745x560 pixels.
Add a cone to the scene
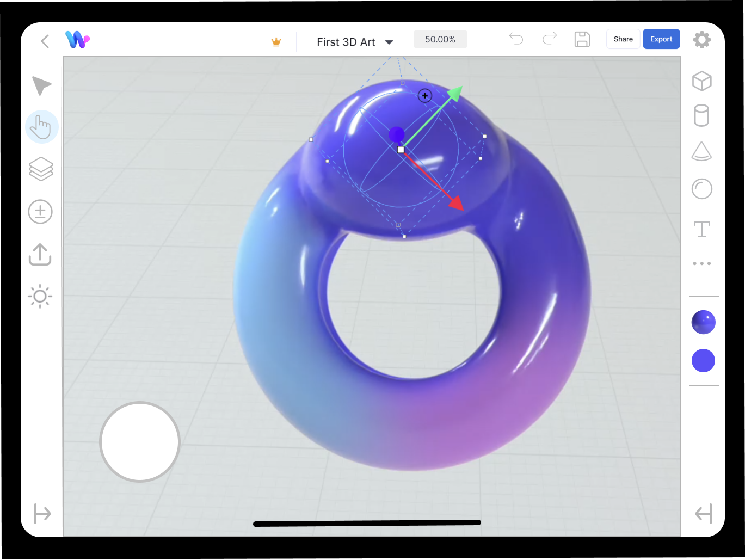[702, 151]
